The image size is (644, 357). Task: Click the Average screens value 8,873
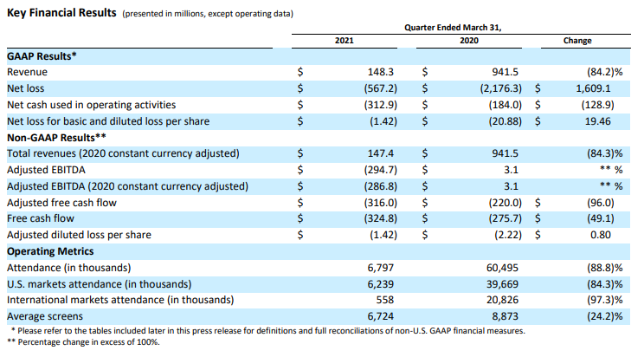click(x=486, y=316)
